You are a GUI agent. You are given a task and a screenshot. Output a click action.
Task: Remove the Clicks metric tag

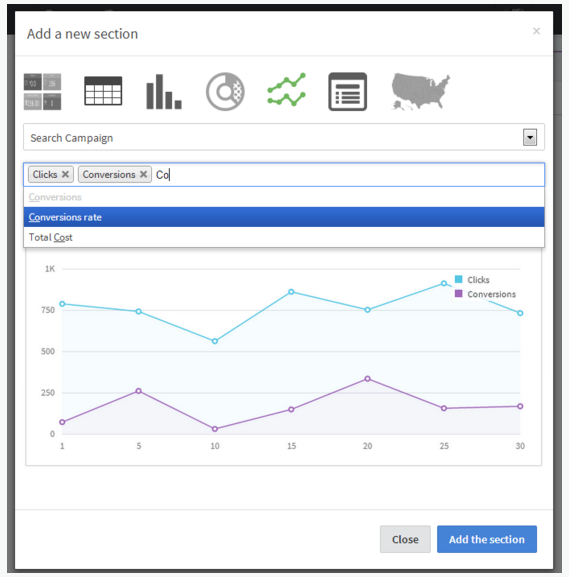point(65,174)
